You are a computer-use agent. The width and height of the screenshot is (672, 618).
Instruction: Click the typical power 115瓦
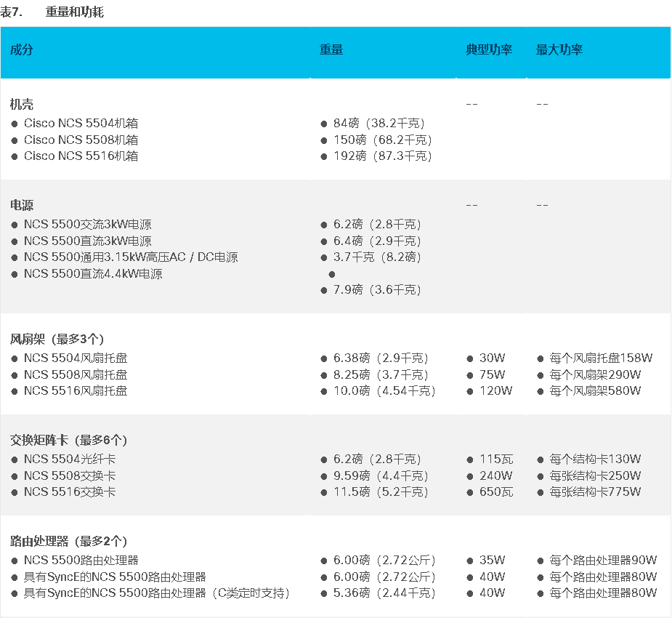496,460
